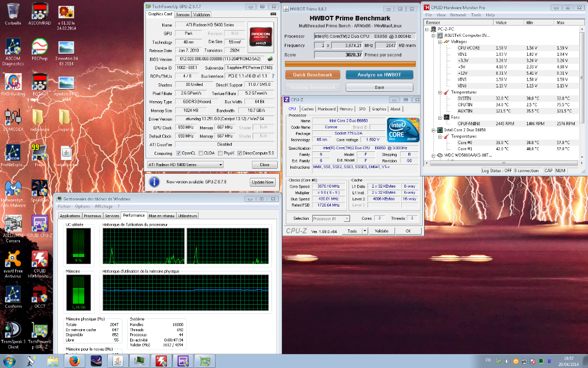588x368 pixels.
Task: Open the OCCT desktop shortcut
Action: (39, 296)
